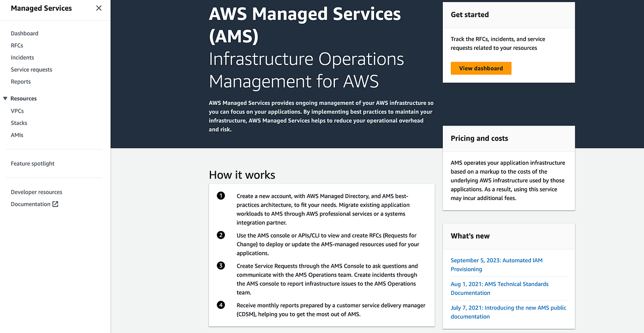
Task: Open AMS Technical Standards Documentation link
Action: [499, 288]
